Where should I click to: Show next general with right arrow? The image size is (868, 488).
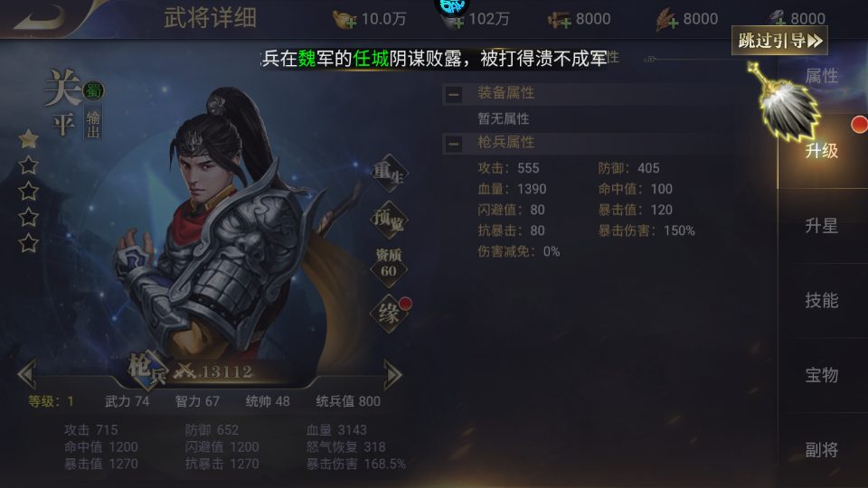click(392, 374)
